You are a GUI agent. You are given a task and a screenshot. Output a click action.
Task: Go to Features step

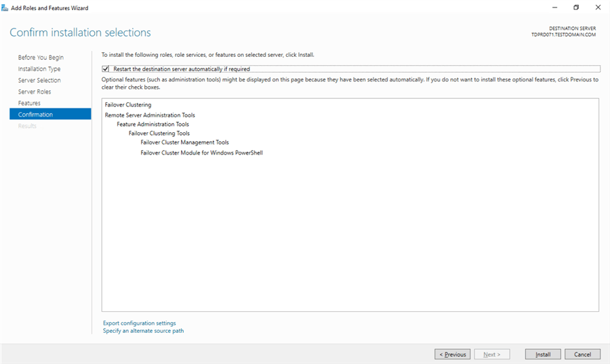click(29, 103)
